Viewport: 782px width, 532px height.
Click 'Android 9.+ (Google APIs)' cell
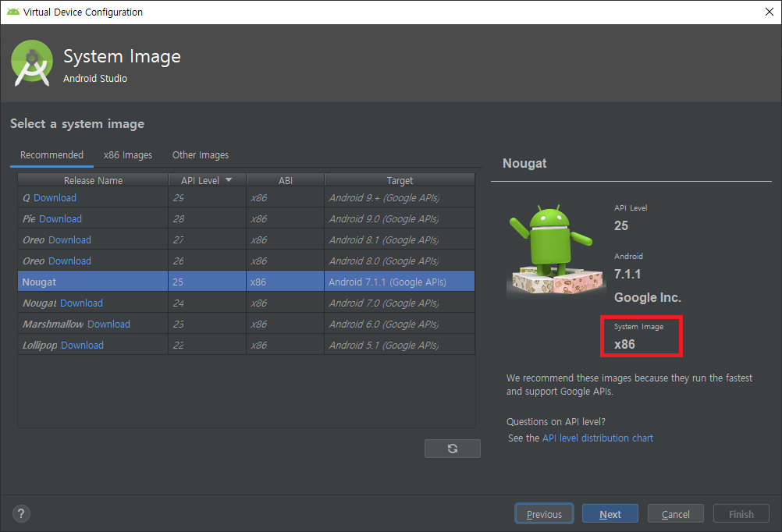click(x=400, y=198)
